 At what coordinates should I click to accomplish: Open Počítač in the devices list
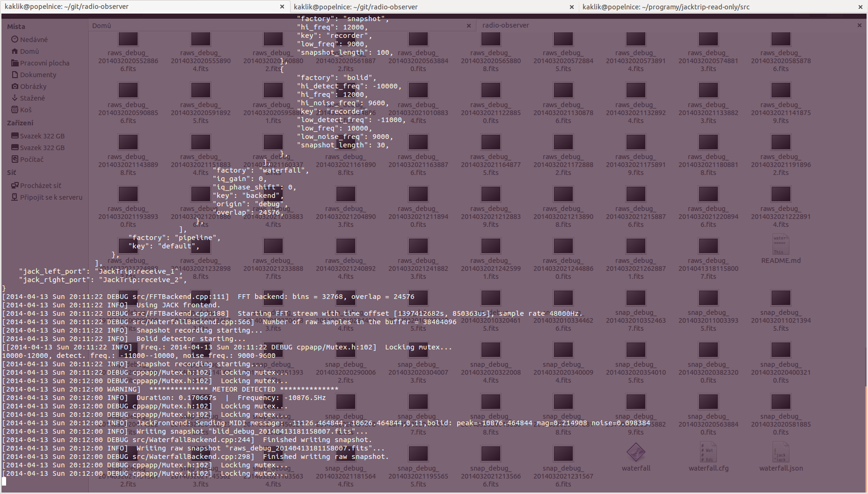(31, 160)
